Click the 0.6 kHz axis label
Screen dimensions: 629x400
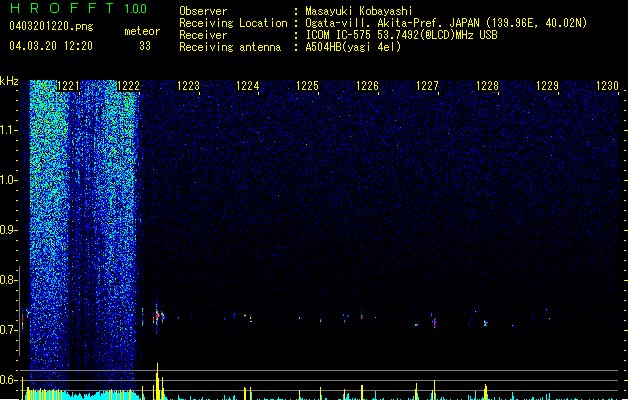[7, 380]
